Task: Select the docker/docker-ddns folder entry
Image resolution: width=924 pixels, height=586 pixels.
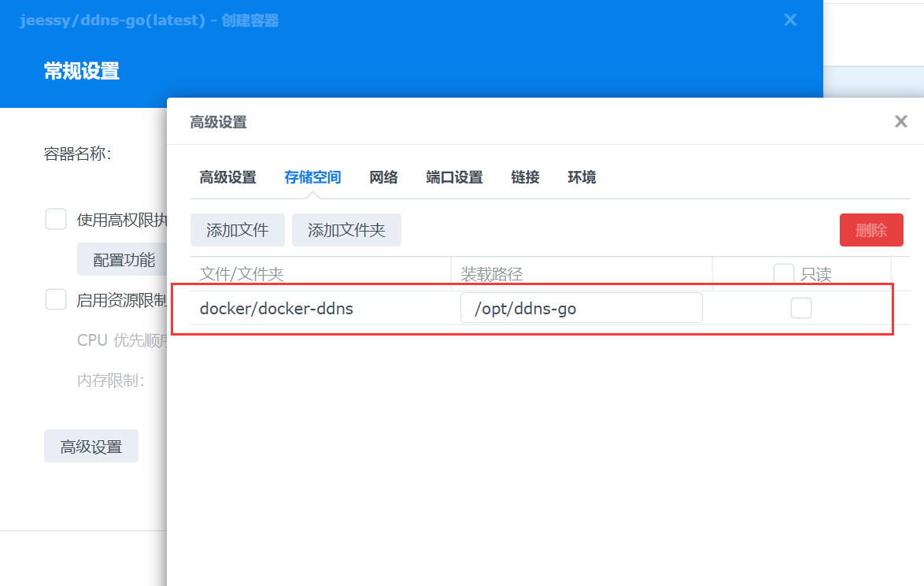Action: click(x=276, y=309)
